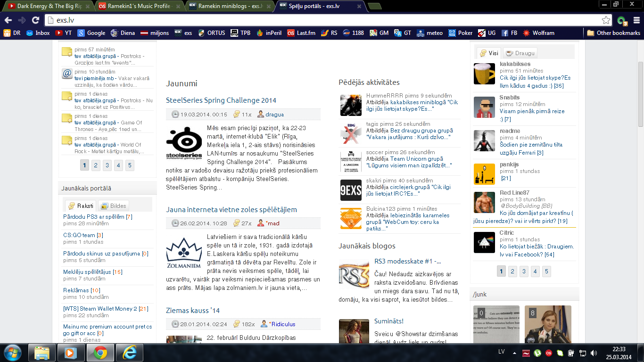
Task: Open Internet Explorer from the taskbar
Action: 129,353
